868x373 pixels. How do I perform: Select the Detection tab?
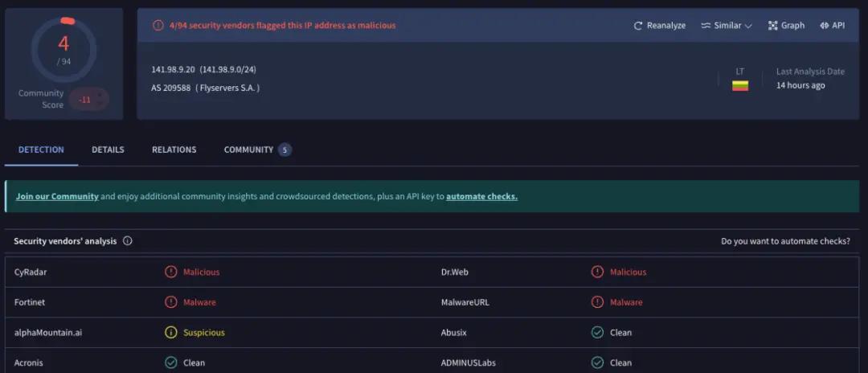41,150
